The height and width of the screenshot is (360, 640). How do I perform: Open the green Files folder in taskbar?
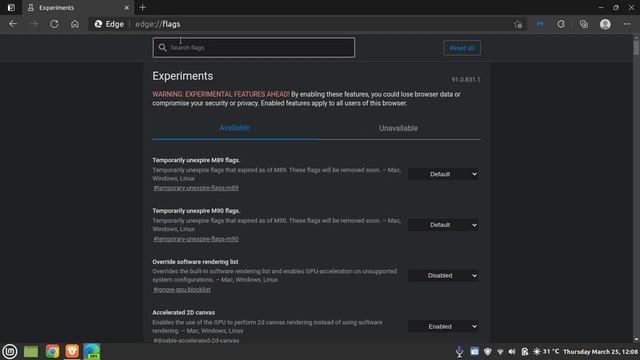[31, 351]
